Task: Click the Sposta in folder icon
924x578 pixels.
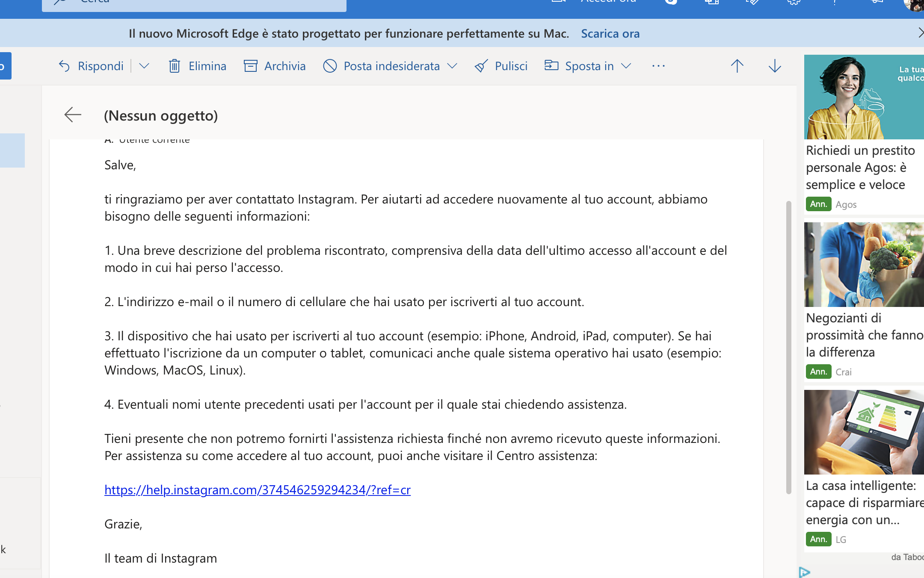Action: click(x=551, y=65)
